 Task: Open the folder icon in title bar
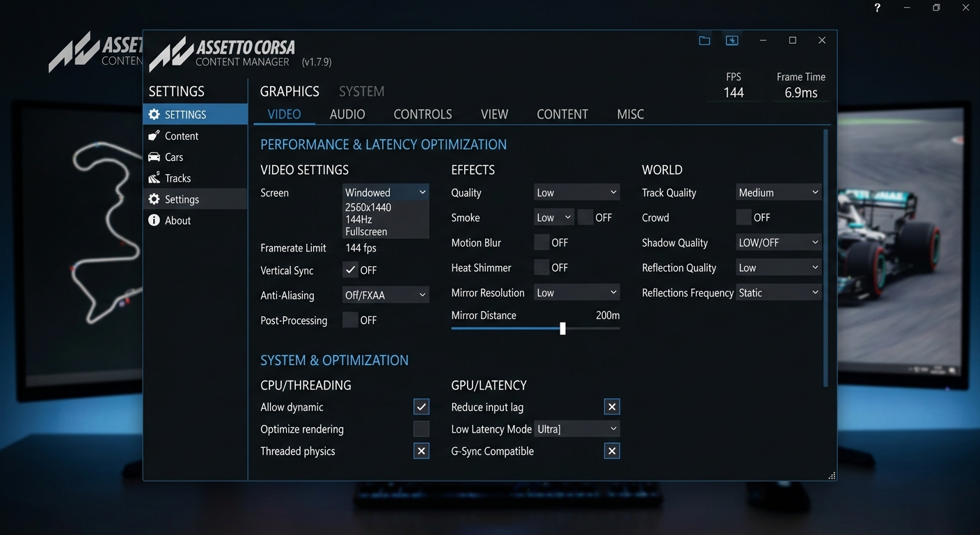click(704, 40)
